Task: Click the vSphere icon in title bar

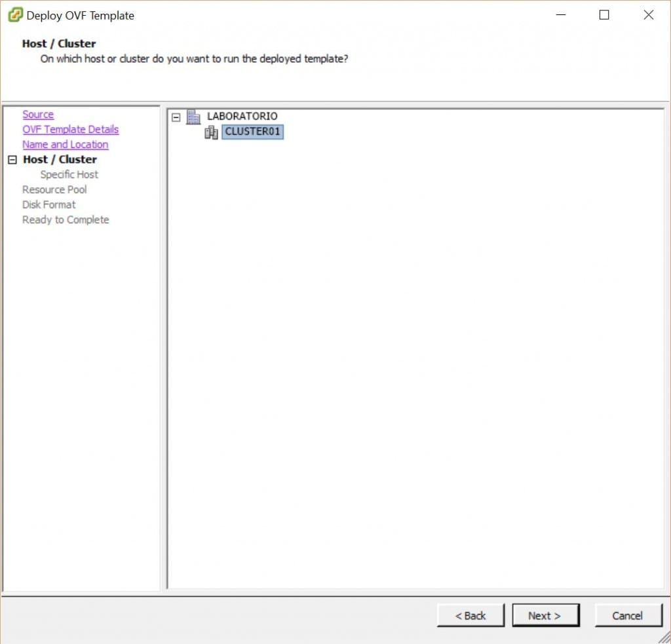Action: 14,15
